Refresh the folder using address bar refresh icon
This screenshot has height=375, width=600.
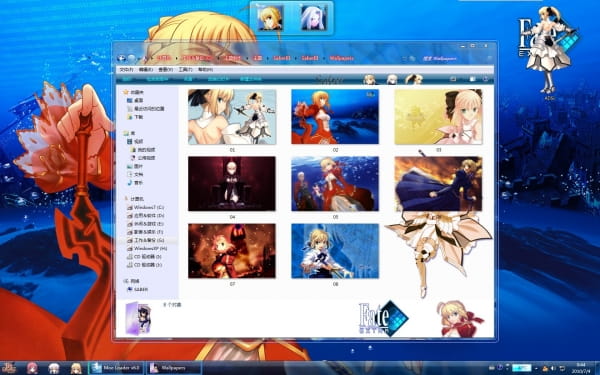(412, 59)
